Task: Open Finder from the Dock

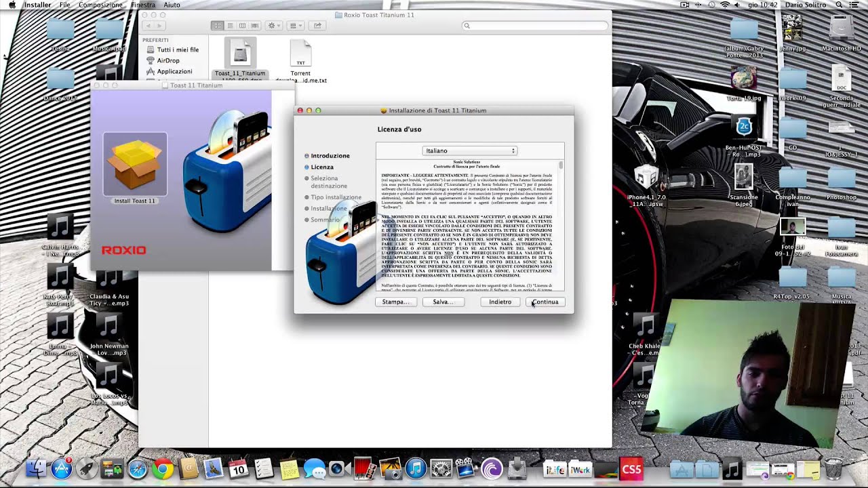Action: point(37,468)
